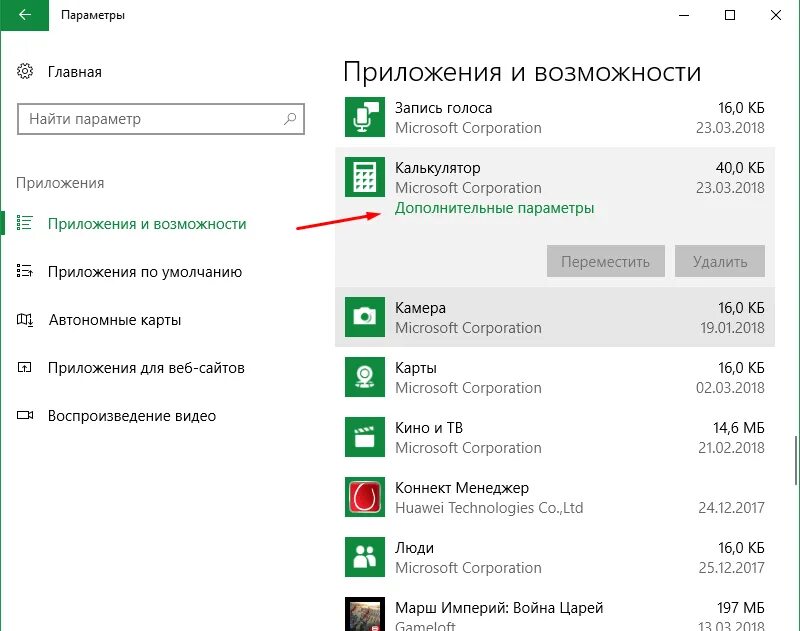The image size is (800, 631).
Task: Focus the Найти параметр search field
Action: [161, 119]
